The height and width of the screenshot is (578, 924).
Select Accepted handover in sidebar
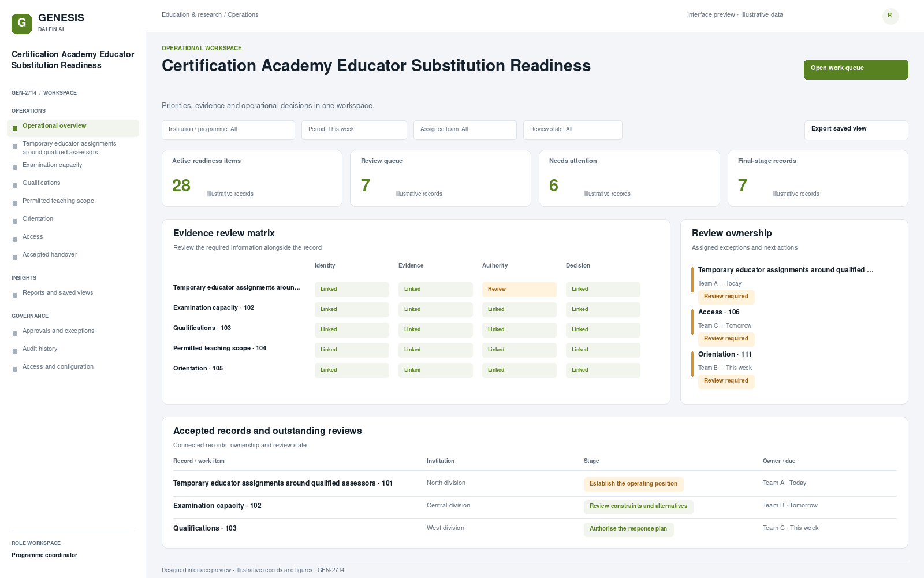(x=73, y=255)
